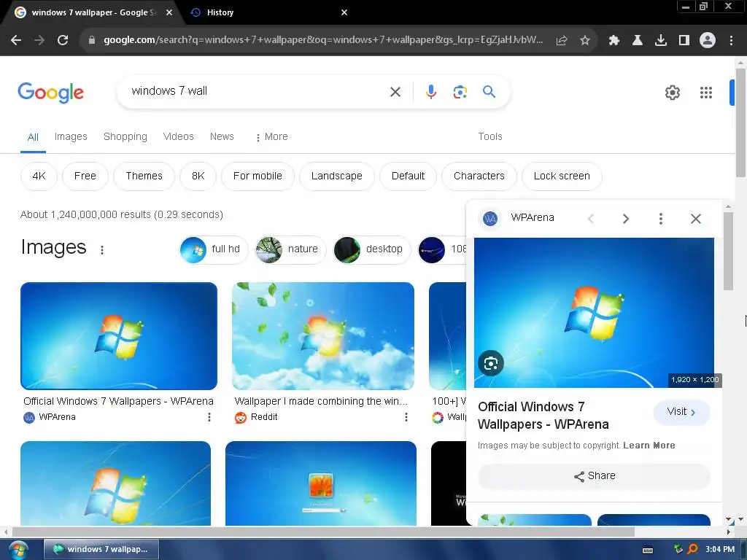Open the Official Windows 7 Wallpapers link

click(x=118, y=402)
